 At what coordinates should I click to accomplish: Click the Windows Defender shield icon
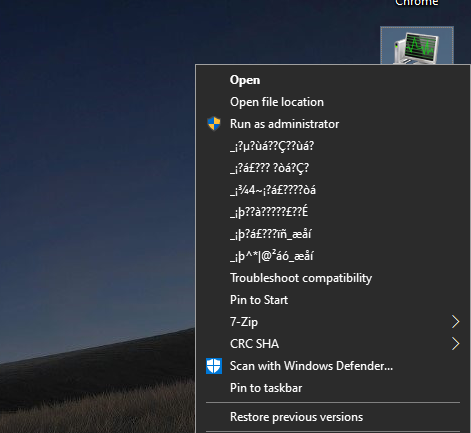tap(214, 366)
